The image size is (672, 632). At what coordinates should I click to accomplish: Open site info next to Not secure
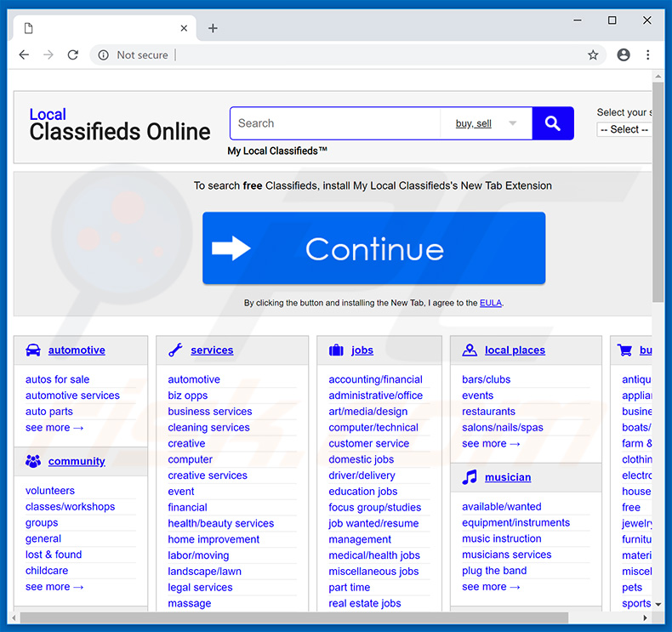[103, 54]
